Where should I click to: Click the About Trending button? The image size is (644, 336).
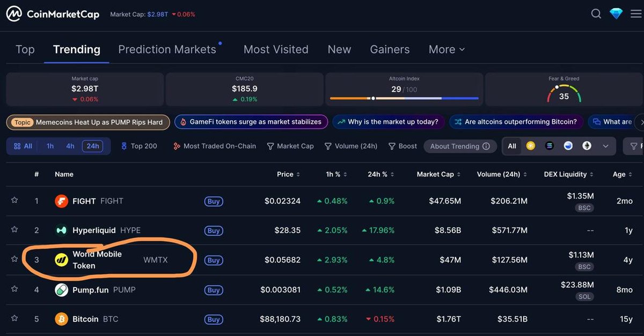(460, 146)
